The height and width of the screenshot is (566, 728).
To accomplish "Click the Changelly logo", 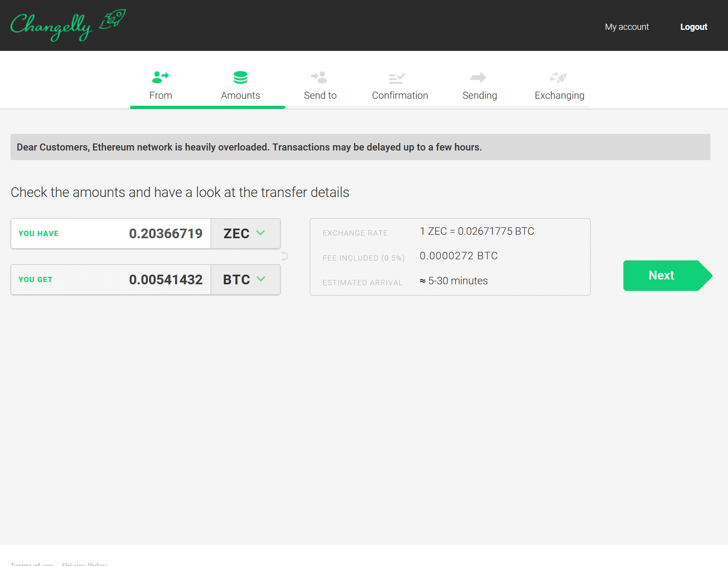I will 68,25.
